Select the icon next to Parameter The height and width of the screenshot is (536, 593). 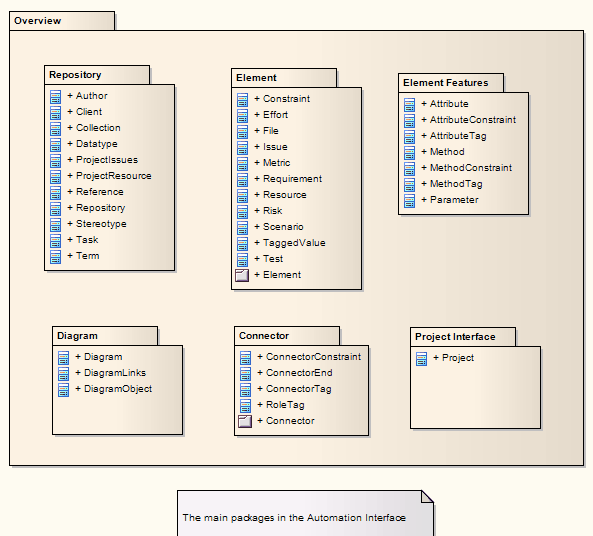click(409, 200)
